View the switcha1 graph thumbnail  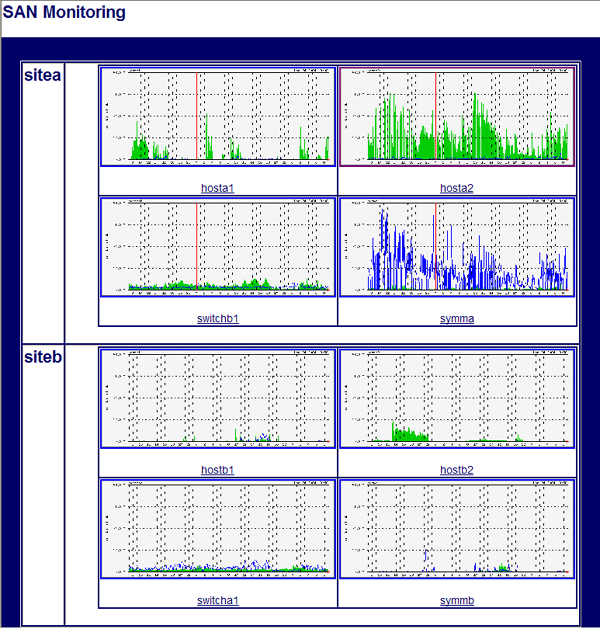click(x=217, y=528)
